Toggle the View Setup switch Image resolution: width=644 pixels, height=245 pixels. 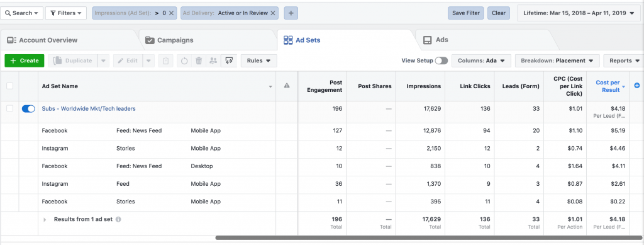coord(441,60)
